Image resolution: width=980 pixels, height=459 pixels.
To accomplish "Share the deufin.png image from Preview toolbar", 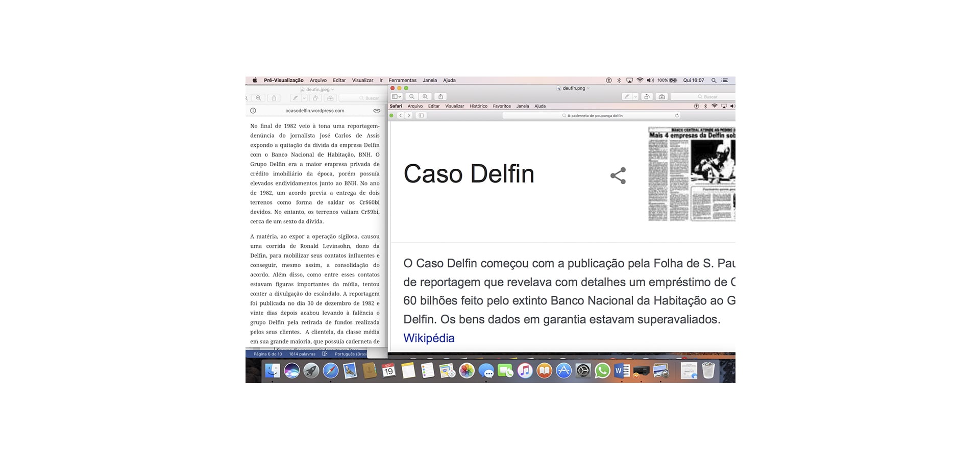I will tap(440, 97).
